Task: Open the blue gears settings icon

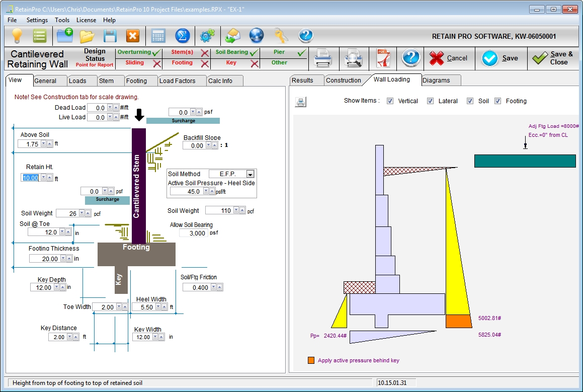Action: pyautogui.click(x=207, y=36)
